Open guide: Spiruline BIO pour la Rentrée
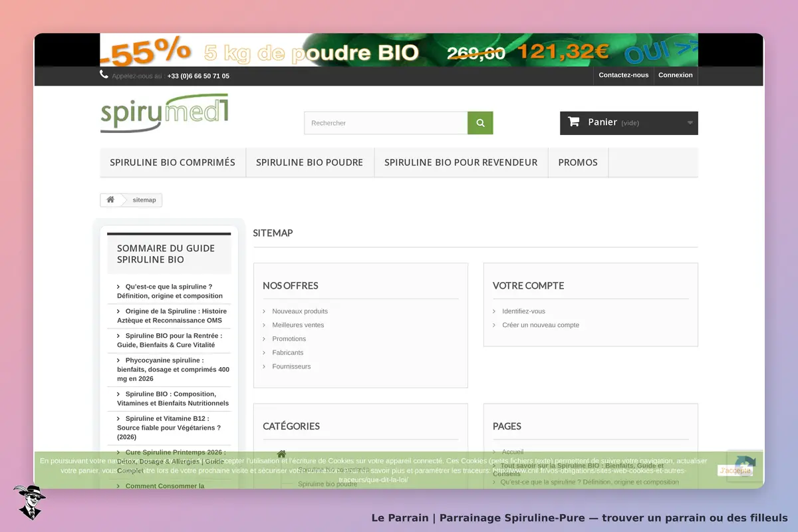This screenshot has width=798, height=532. (x=170, y=340)
